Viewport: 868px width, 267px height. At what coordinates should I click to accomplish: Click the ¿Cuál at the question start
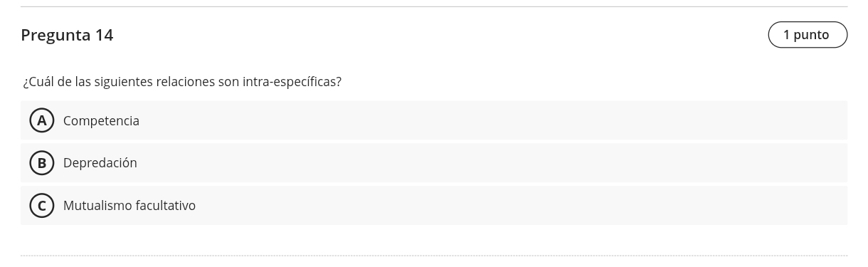38,82
